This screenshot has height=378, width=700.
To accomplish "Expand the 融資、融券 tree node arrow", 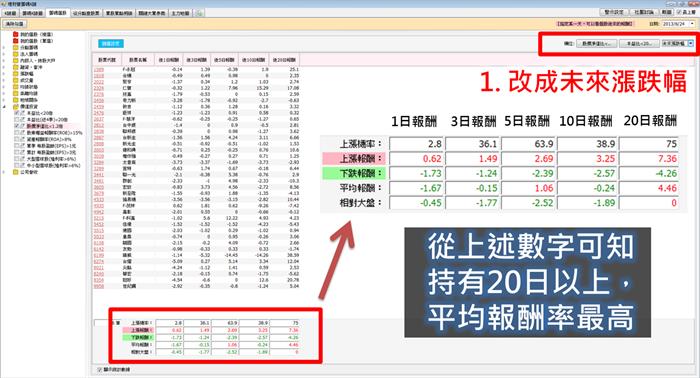I will [x=4, y=67].
